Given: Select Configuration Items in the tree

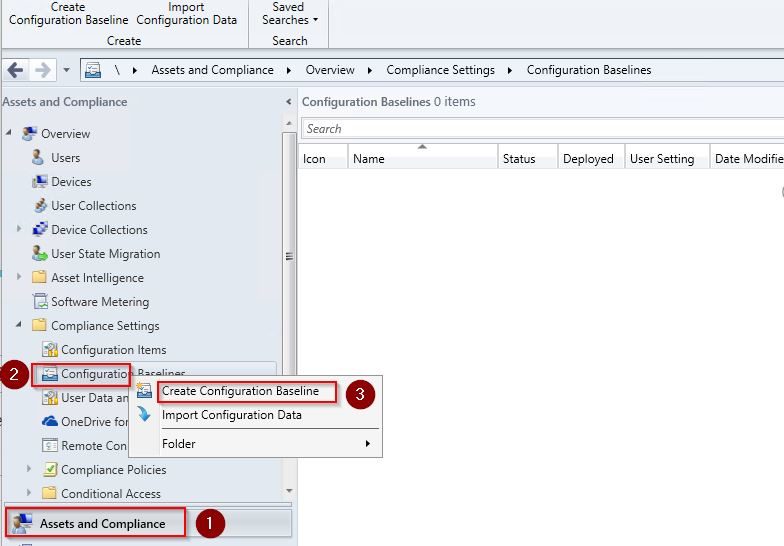Looking at the screenshot, I should pos(114,350).
